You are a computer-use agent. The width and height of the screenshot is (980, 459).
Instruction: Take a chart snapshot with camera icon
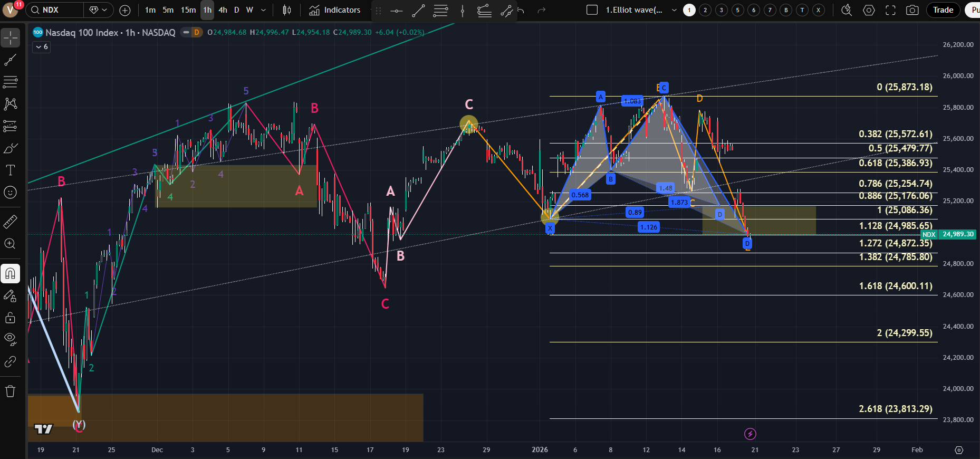tap(912, 10)
